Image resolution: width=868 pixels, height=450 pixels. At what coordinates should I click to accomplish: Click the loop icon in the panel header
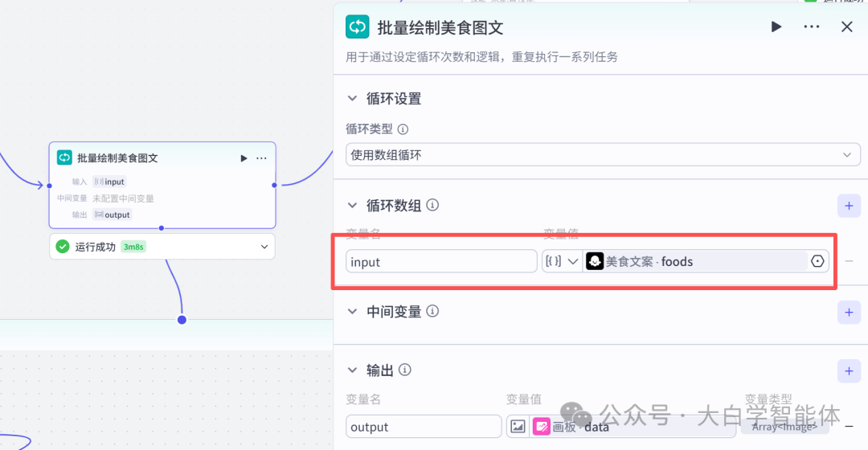[357, 27]
